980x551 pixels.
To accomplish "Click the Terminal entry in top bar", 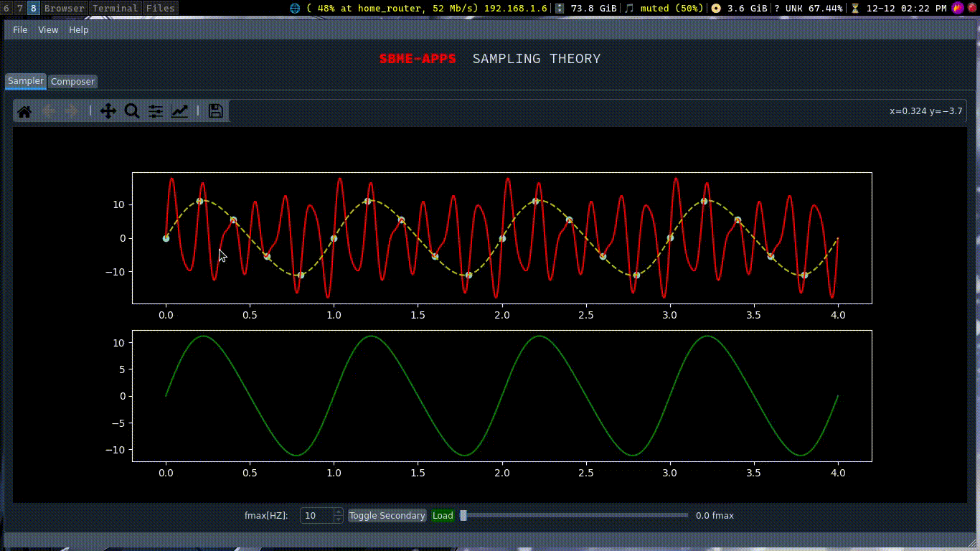I will click(x=115, y=9).
